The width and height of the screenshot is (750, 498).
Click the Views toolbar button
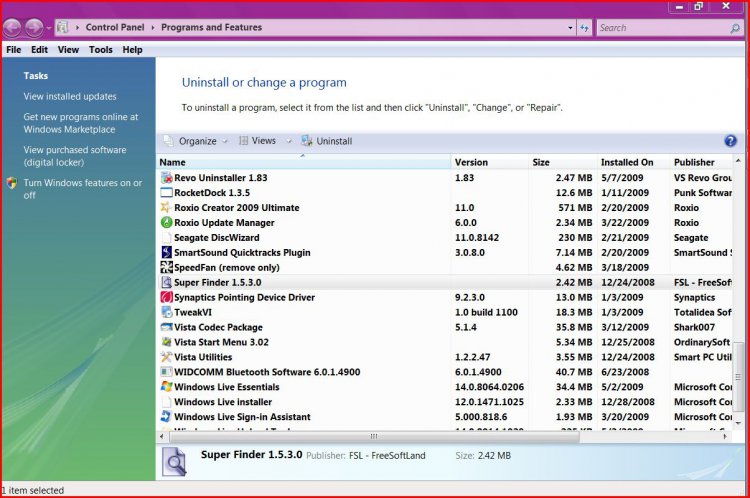257,141
